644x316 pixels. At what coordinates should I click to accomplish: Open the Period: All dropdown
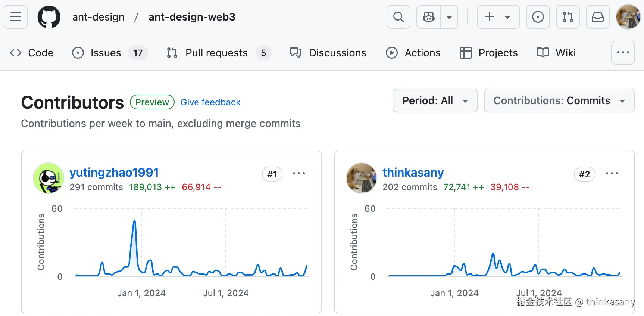(x=435, y=100)
